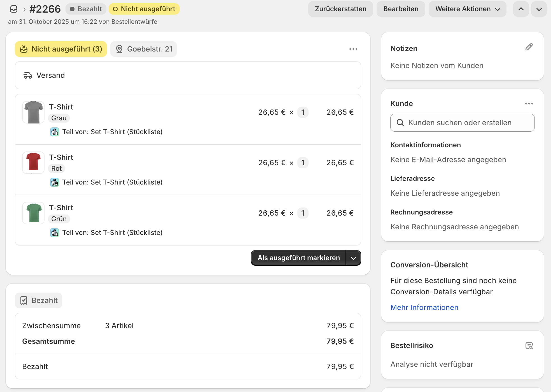Click bundle icon under green T-Shirt
551x392 pixels.
[55, 233]
